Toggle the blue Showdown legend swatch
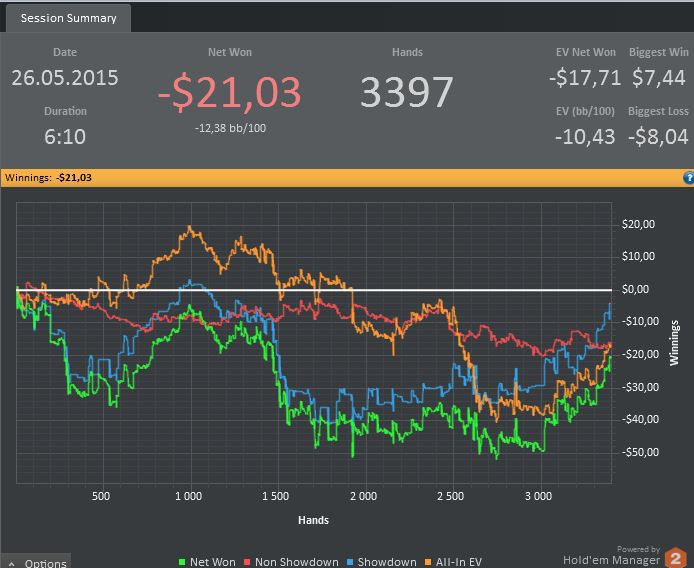 (350, 562)
